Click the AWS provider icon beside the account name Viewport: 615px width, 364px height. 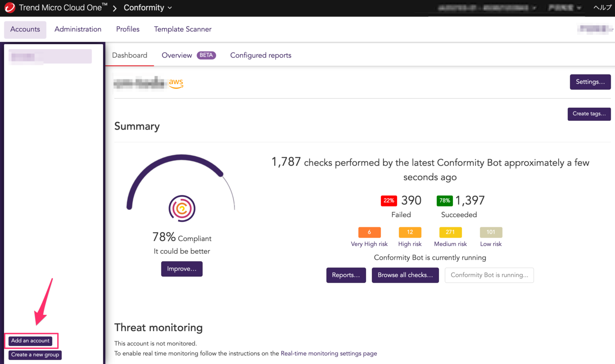176,83
